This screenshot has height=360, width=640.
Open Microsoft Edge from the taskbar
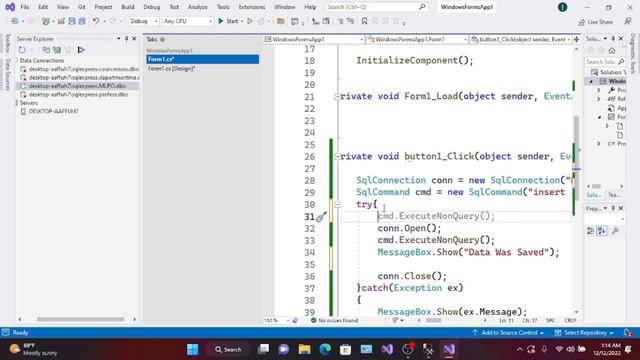[x=325, y=349]
